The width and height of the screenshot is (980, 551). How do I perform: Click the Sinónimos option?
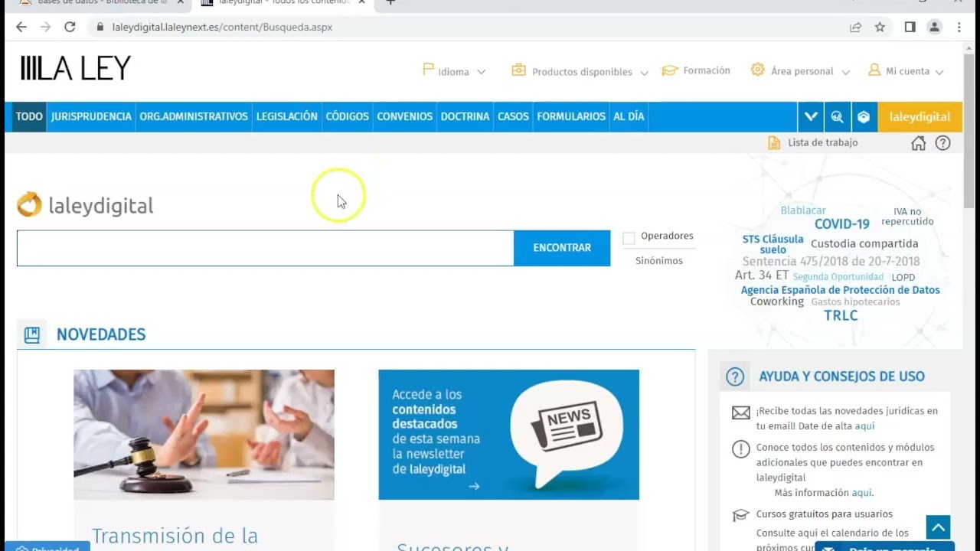click(658, 261)
